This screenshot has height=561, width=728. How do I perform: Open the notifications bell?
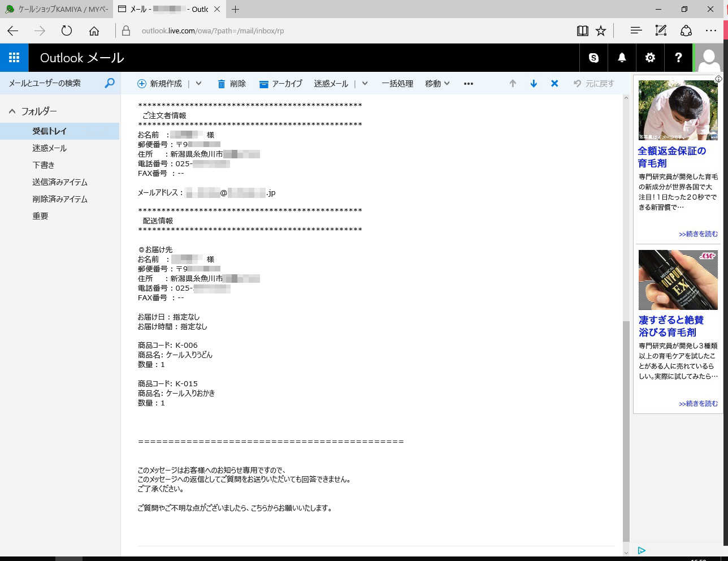(x=622, y=58)
